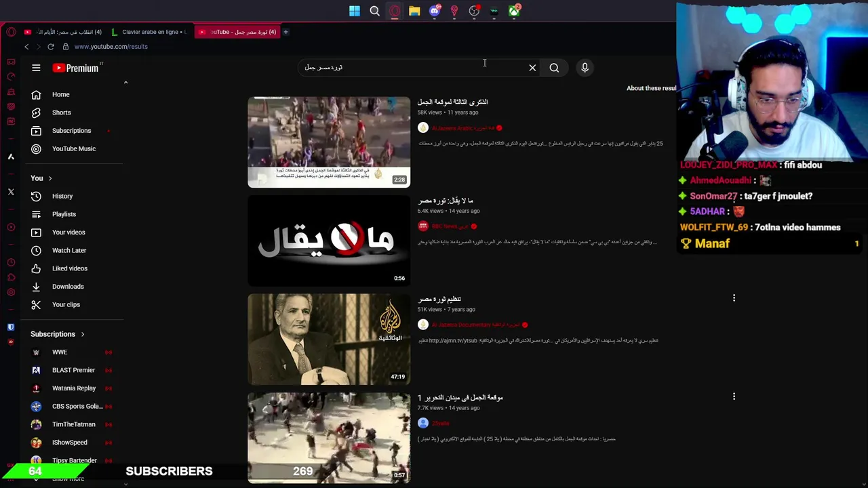868x488 pixels.
Task: Start voice search with microphone icon
Action: click(x=585, y=68)
